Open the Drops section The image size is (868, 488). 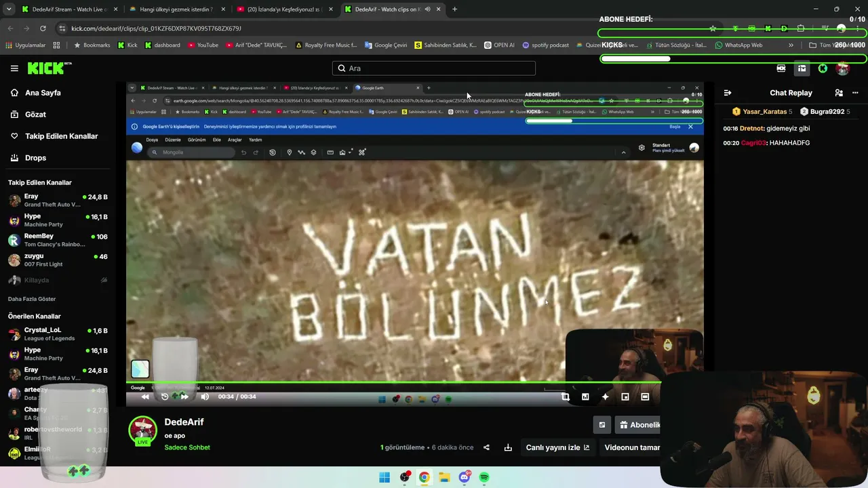[x=35, y=158]
